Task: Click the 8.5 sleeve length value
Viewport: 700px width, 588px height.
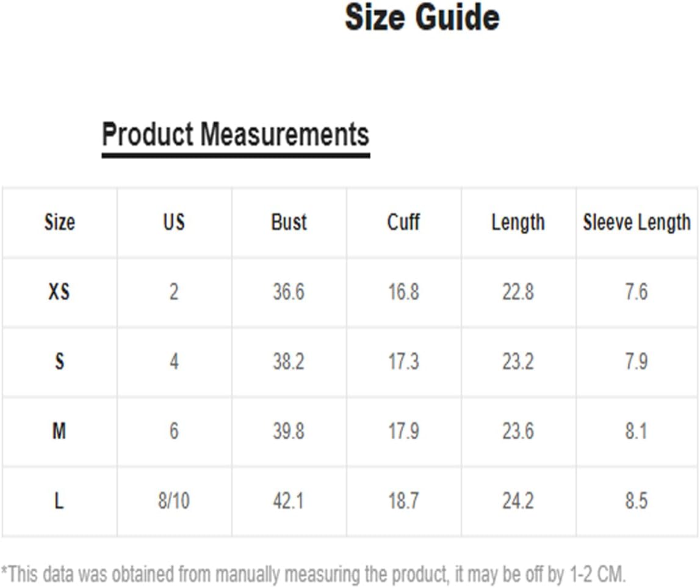Action: pyautogui.click(x=636, y=501)
